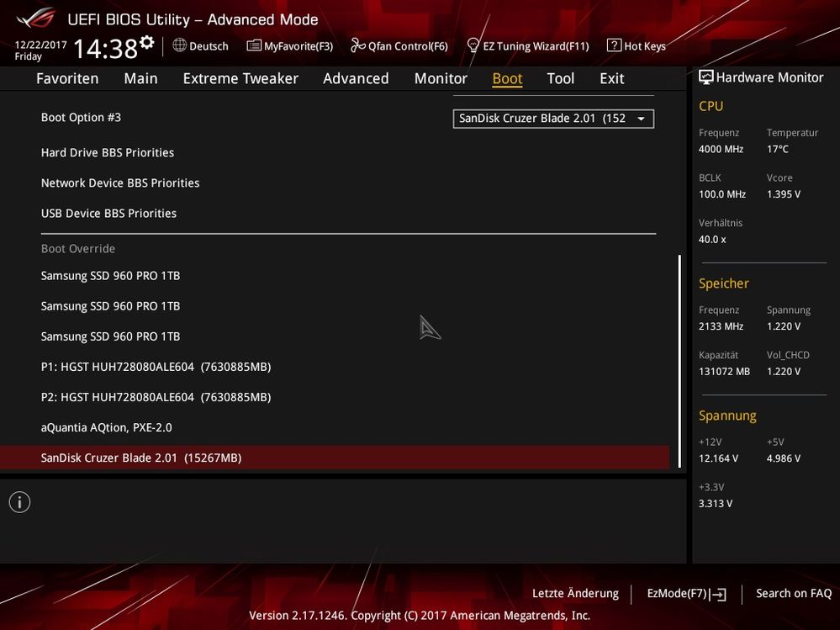
Task: Open Letzte Änderung log
Action: tap(575, 594)
